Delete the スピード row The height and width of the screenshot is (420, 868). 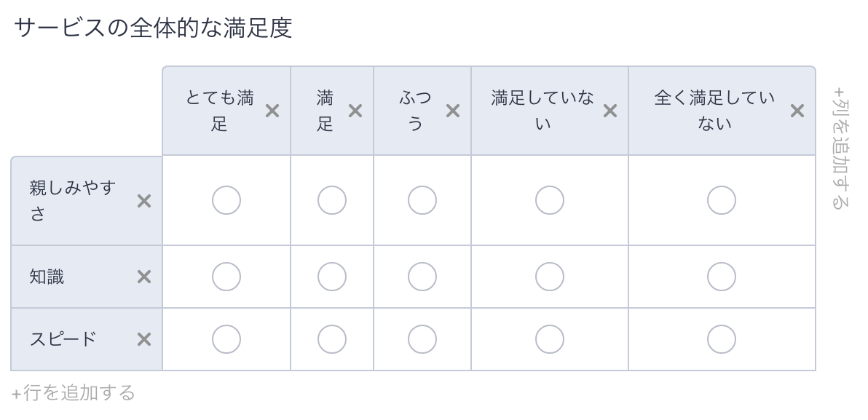click(144, 339)
